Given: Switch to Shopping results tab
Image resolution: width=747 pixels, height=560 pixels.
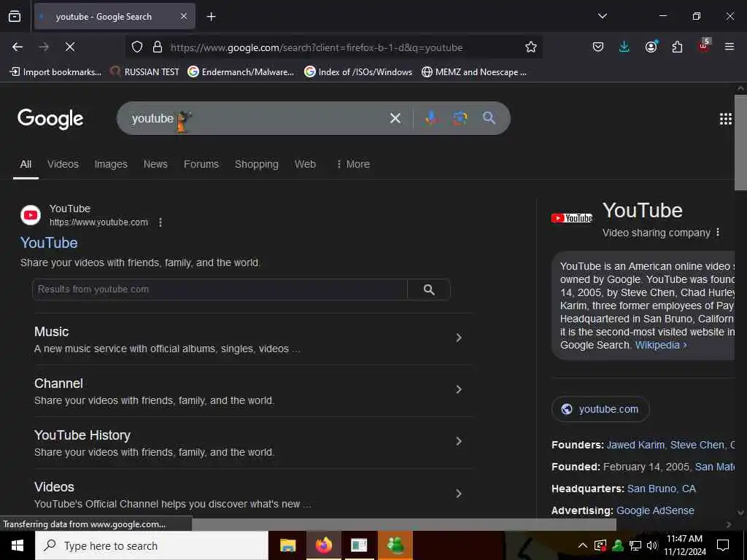Looking at the screenshot, I should (256, 164).
